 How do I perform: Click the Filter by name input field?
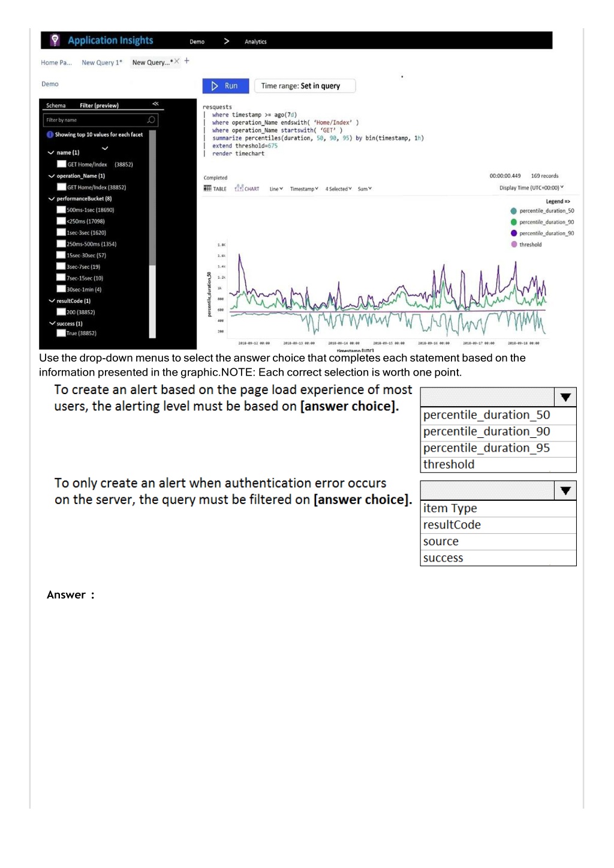pos(101,120)
